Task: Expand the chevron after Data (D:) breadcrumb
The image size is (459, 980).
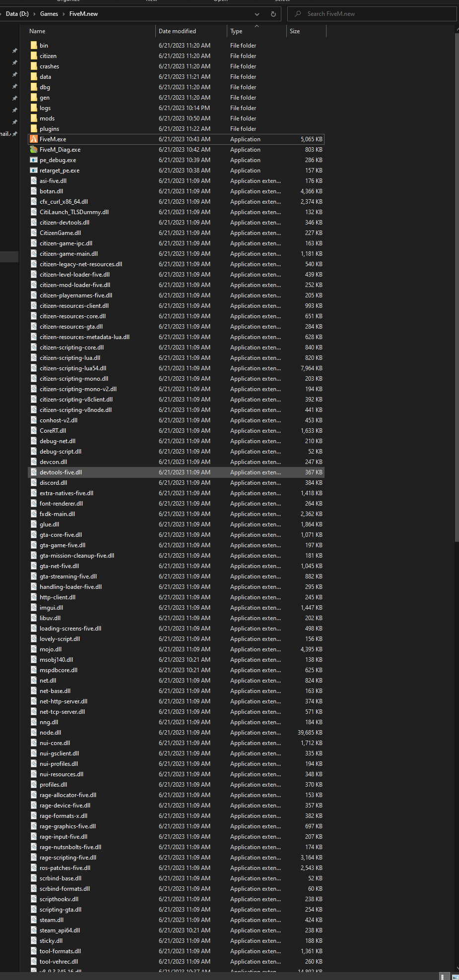Action: (34, 14)
